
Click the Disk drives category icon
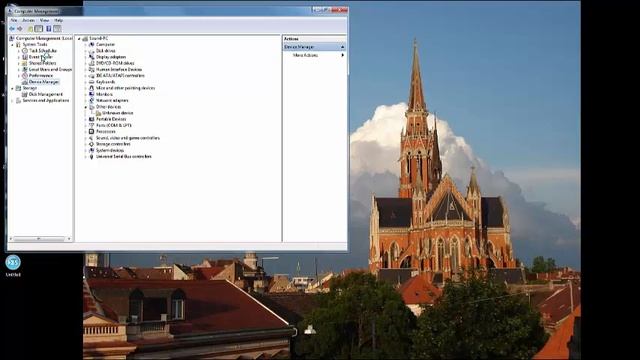pos(92,51)
